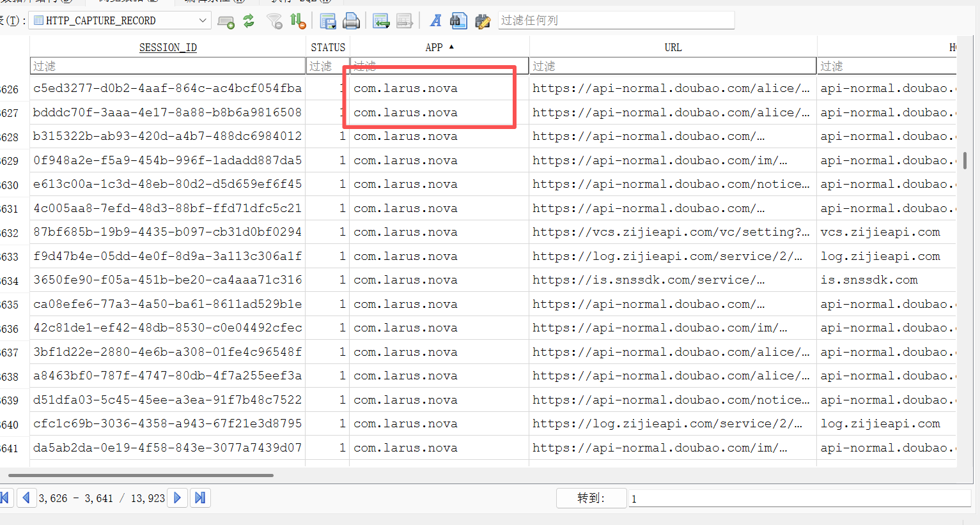Select the vcs.zijieapi.com host cell
This screenshot has width=980, height=525.
[887, 232]
